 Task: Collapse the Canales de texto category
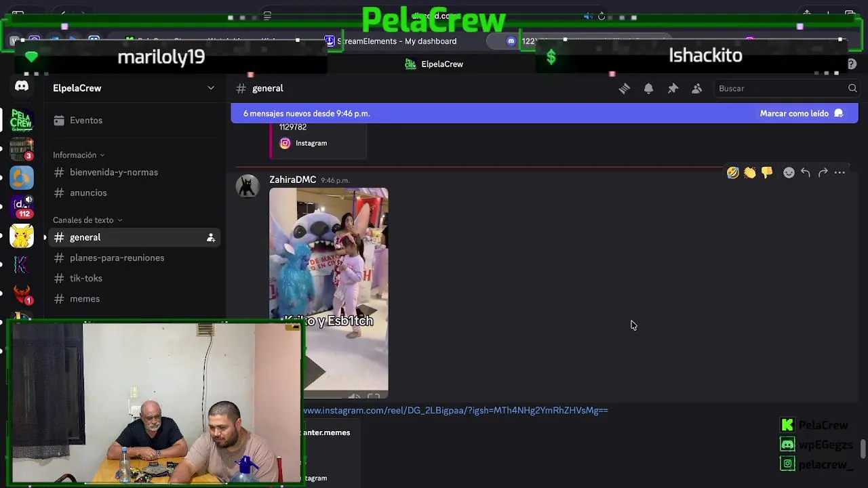point(87,220)
